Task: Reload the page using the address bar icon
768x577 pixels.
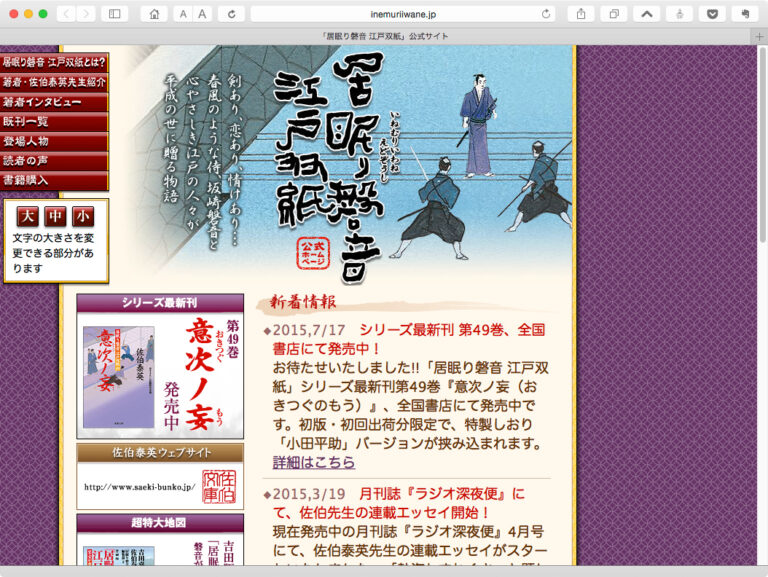Action: [x=546, y=14]
